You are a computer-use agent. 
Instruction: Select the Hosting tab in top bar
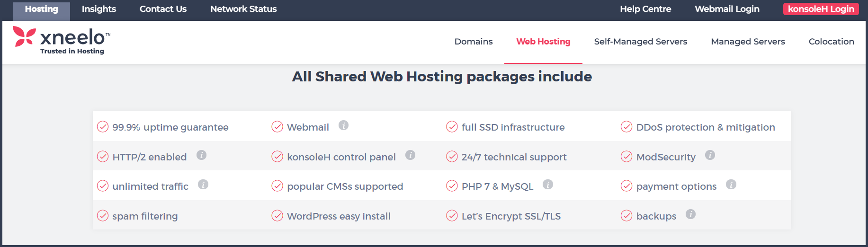click(x=42, y=9)
